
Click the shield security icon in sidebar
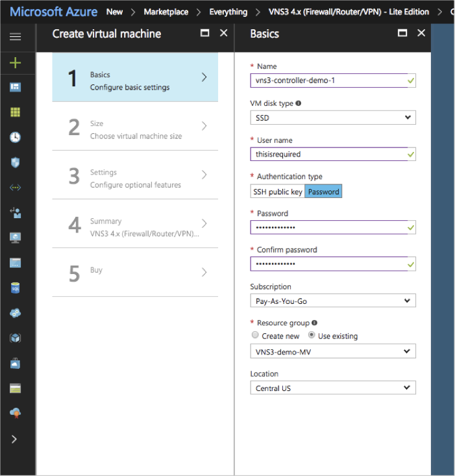click(x=15, y=162)
